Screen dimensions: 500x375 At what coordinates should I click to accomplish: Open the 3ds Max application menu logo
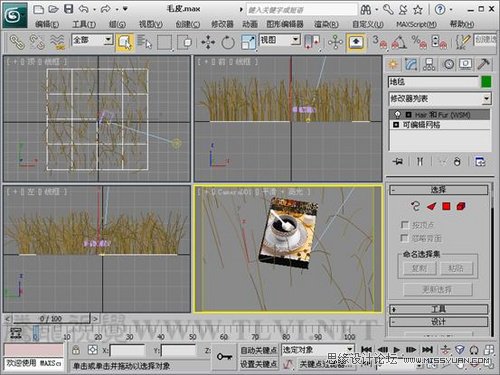pyautogui.click(x=15, y=15)
